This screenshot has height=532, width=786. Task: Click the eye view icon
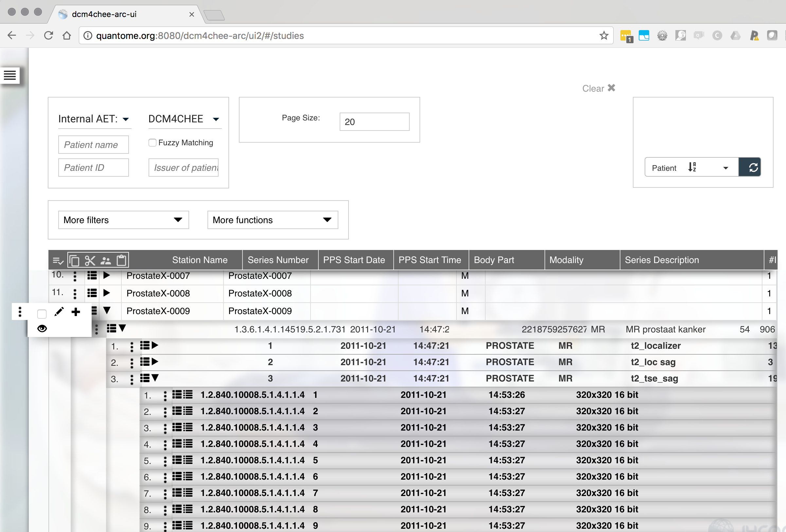coord(42,328)
